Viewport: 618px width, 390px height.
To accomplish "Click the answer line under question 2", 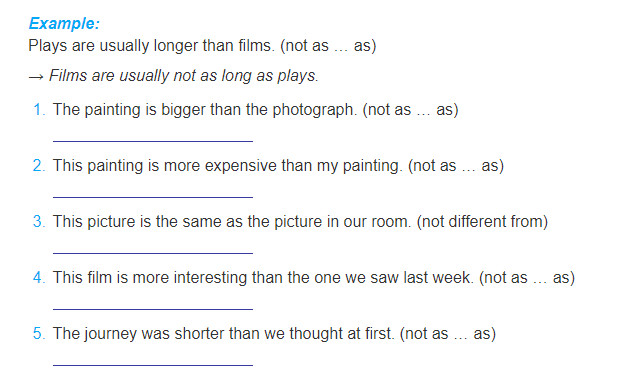I will click(x=153, y=197).
